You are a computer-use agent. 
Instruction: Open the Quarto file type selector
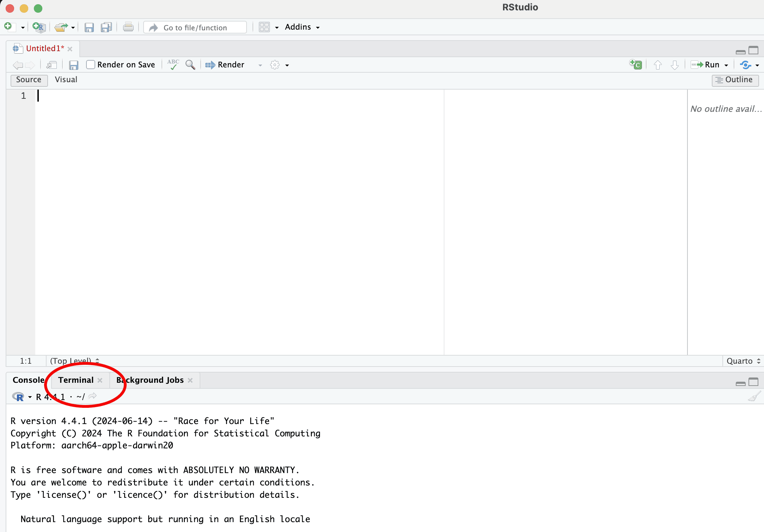click(743, 361)
